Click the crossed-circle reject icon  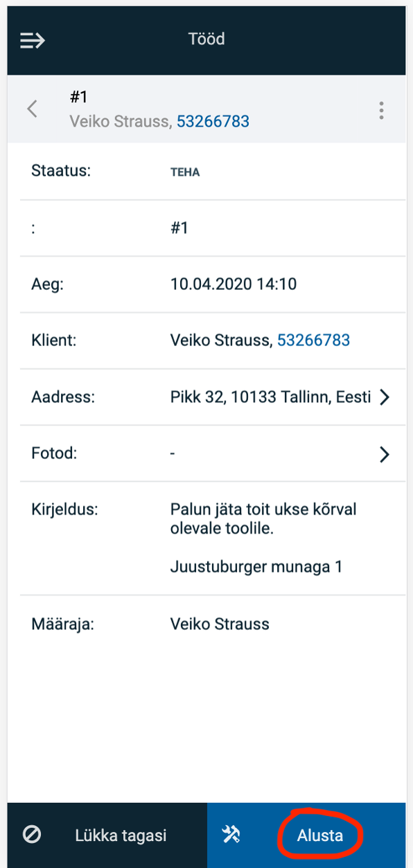(x=32, y=835)
